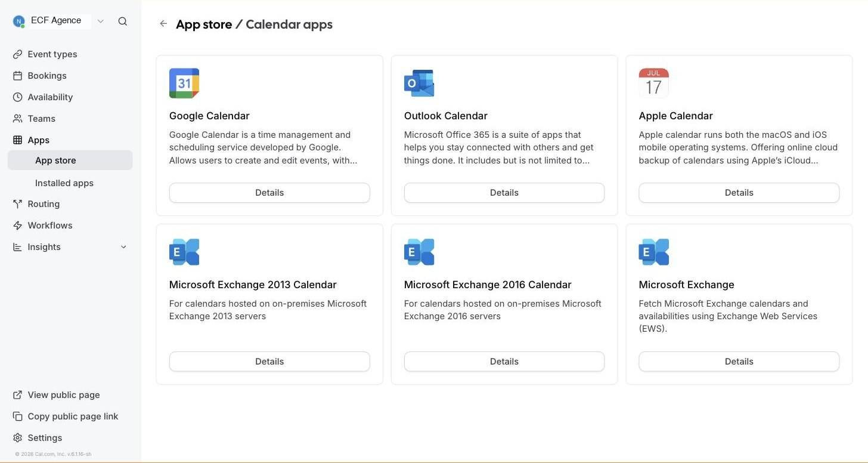Select App store in the sidebar
Screen dimensions: 868x463
(70, 160)
